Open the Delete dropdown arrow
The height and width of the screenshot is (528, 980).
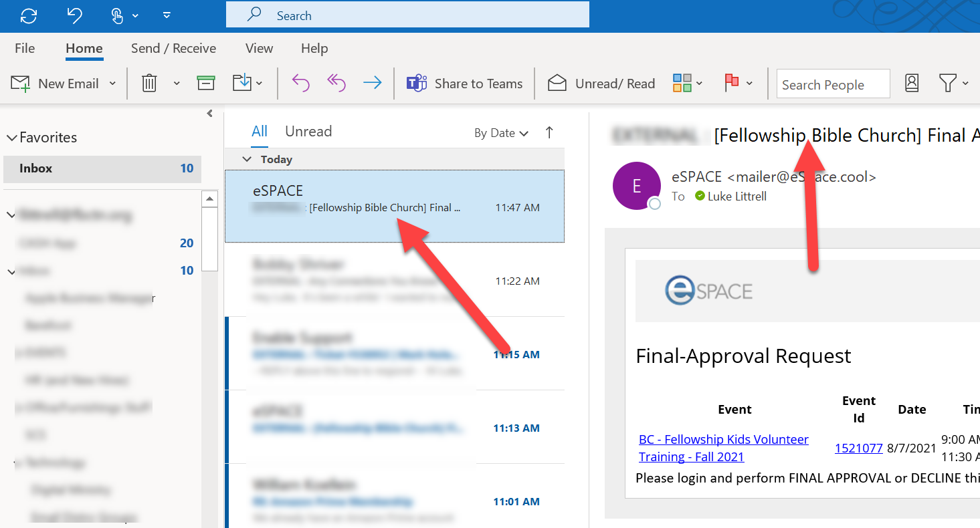pos(177,84)
